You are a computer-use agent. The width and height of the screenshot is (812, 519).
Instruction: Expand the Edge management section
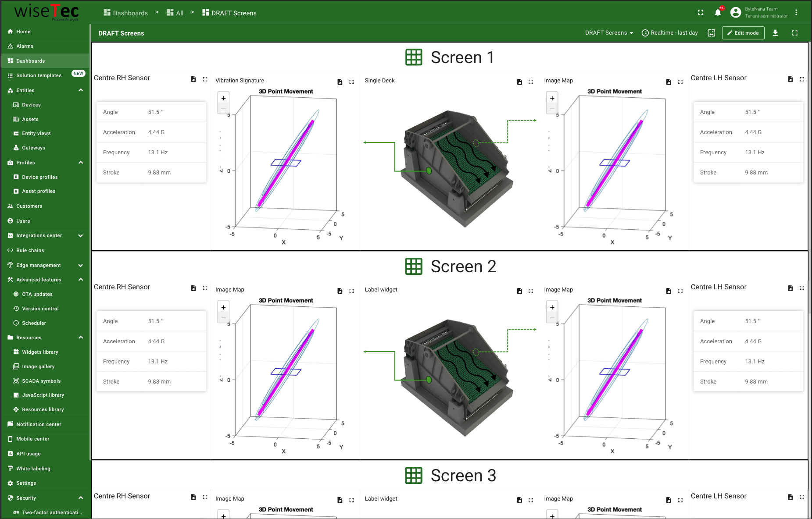coord(81,265)
